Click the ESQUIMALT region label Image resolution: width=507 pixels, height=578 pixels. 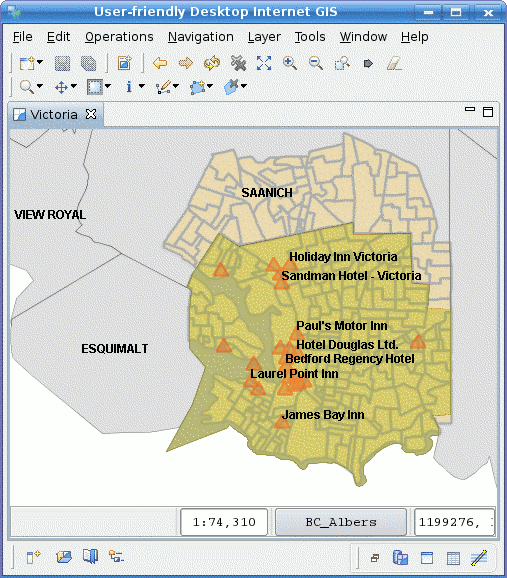coord(115,349)
